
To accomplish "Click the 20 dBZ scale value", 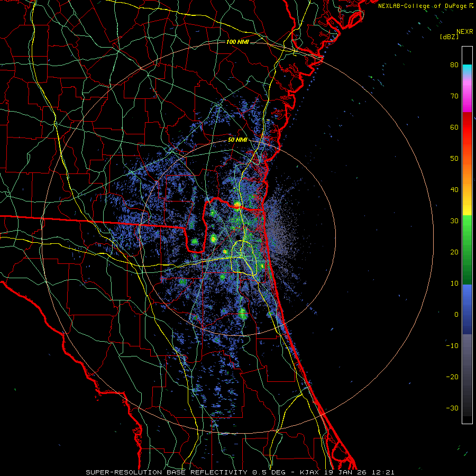I will [x=454, y=252].
